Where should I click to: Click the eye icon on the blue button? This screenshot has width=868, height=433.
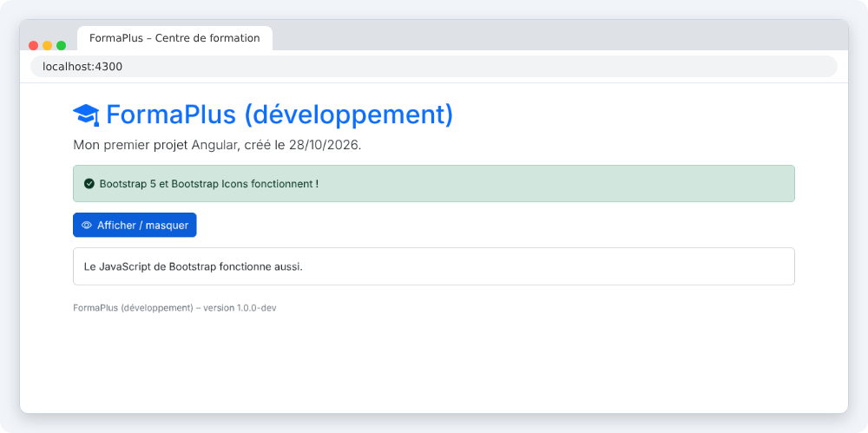tap(86, 226)
